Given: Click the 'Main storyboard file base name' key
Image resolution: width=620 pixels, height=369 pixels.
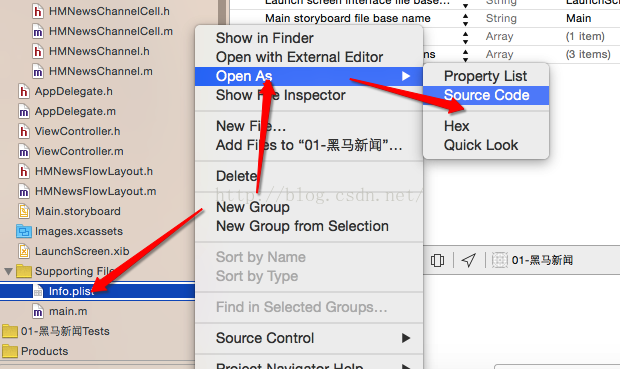Looking at the screenshot, I should (348, 19).
